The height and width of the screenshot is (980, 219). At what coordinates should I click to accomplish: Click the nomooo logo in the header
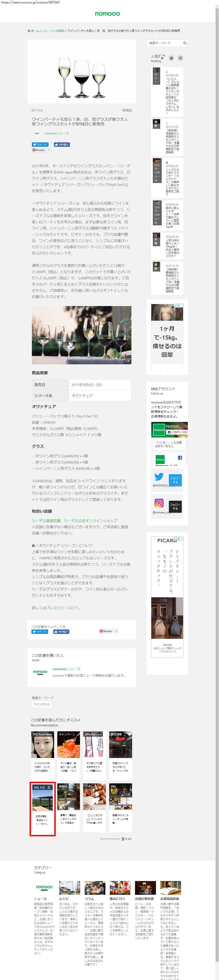(107, 14)
